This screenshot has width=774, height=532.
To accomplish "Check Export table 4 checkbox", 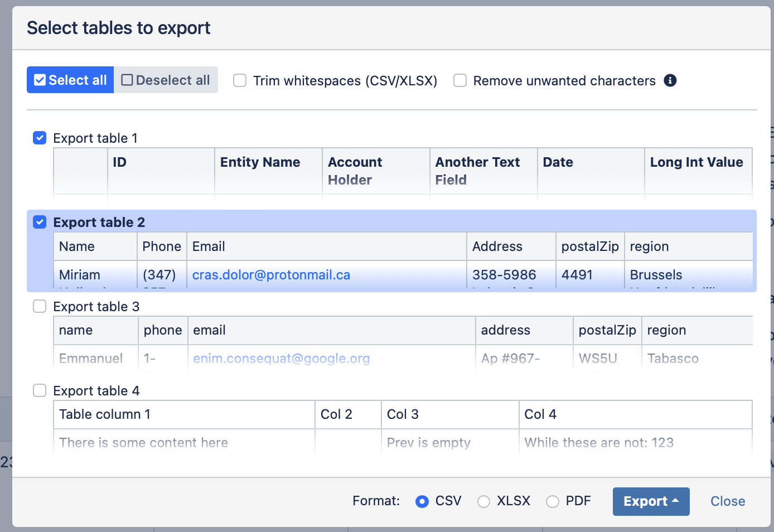I will pos(40,390).
